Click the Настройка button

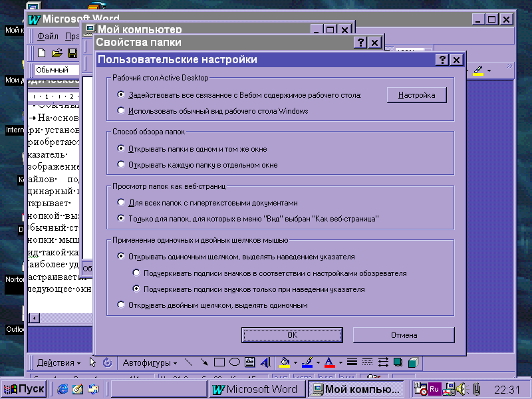(x=417, y=95)
